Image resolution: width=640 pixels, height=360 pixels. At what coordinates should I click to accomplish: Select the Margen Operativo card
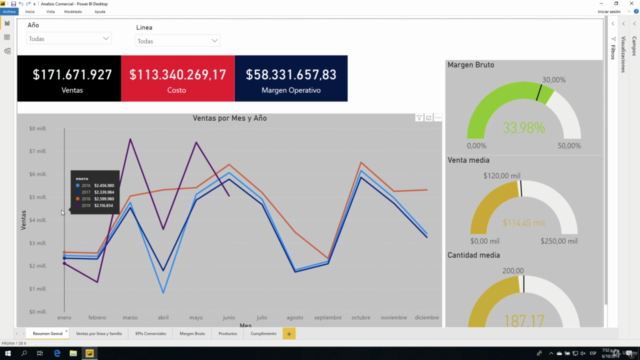point(291,78)
